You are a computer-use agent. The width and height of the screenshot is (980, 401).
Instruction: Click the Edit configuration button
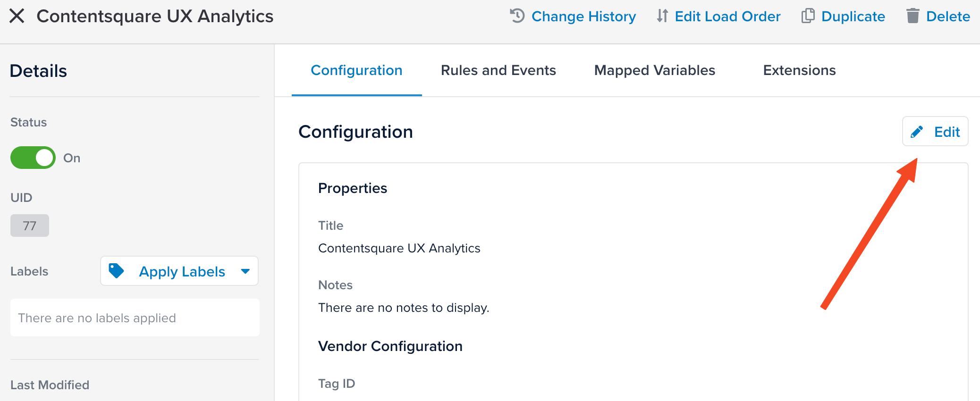pos(935,131)
